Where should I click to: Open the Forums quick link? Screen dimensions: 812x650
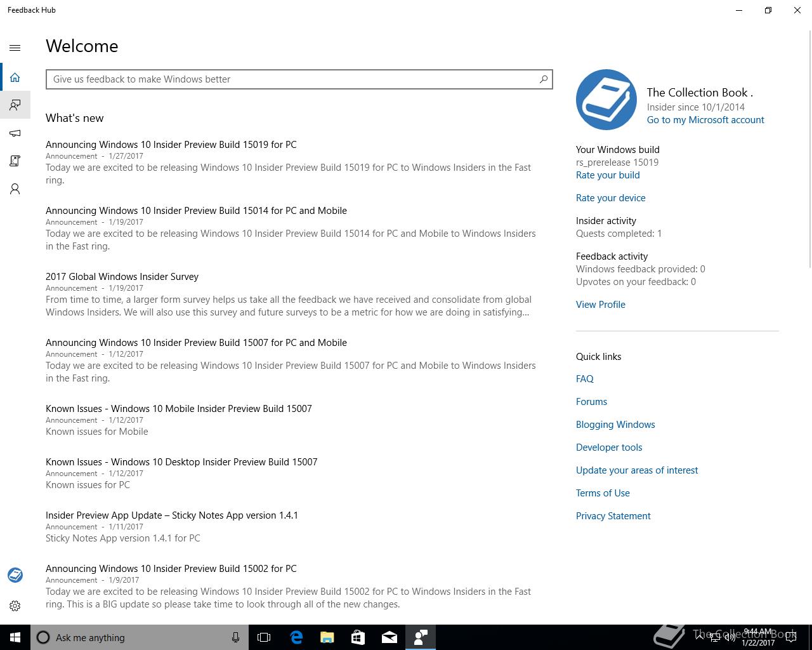(x=592, y=402)
